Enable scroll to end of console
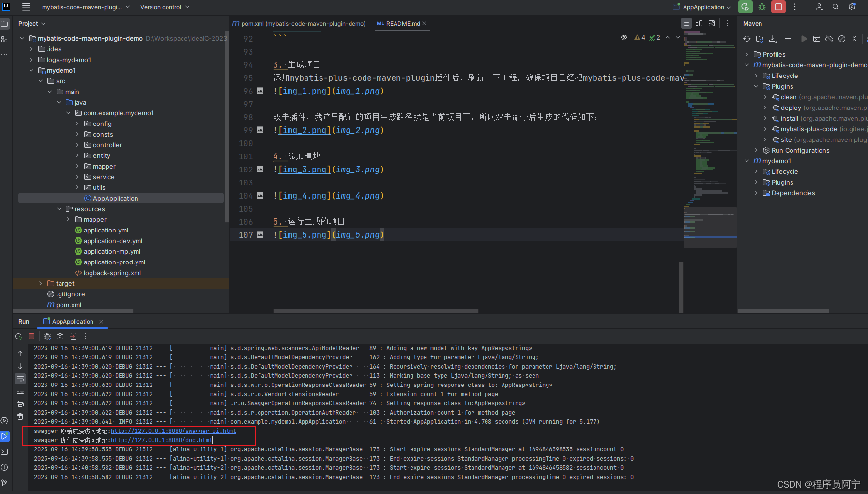The height and width of the screenshot is (494, 868). tap(20, 391)
